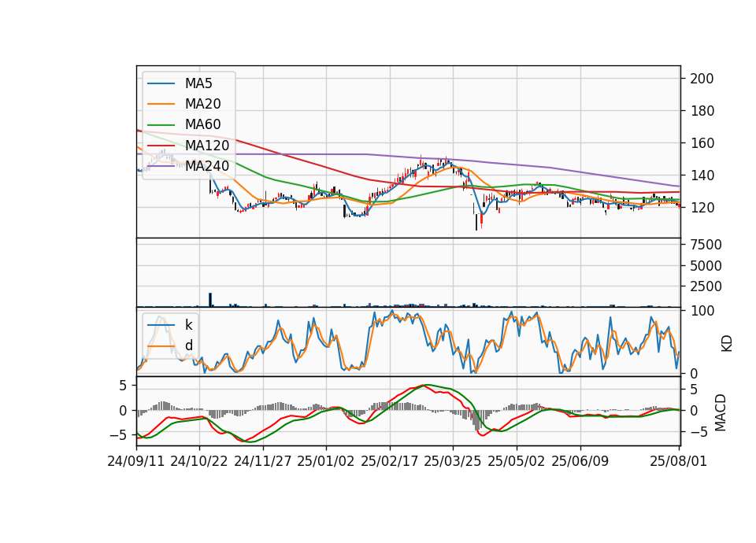This screenshot has height=543, width=756.
Task: Click the MACD histogram trough near April 2025
Action: (x=477, y=420)
